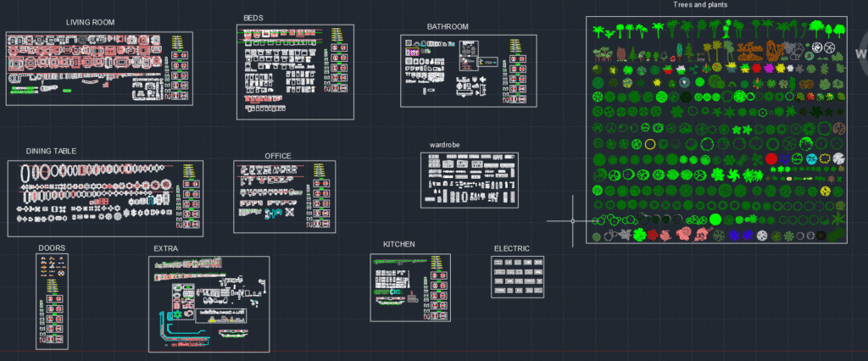Click the yellow ring plant symbol

pyautogui.click(x=650, y=145)
